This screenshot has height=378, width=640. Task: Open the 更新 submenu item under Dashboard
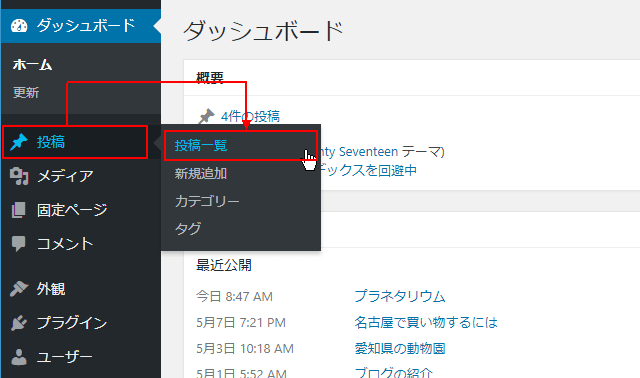click(26, 93)
